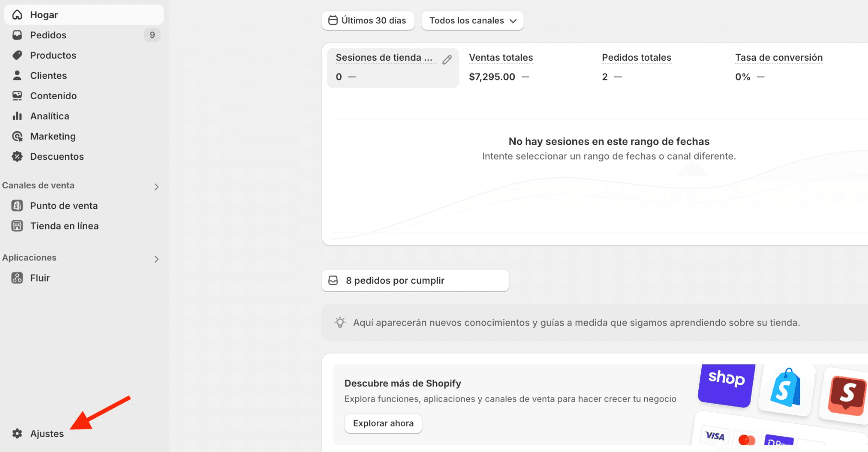
Task: Select Tienda en línea in sidebar
Action: click(x=64, y=226)
